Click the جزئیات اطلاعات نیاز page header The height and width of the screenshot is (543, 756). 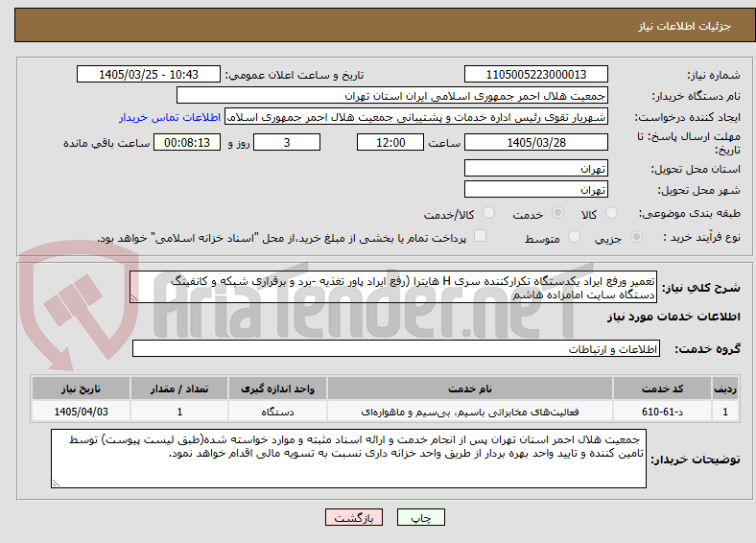pos(685,26)
